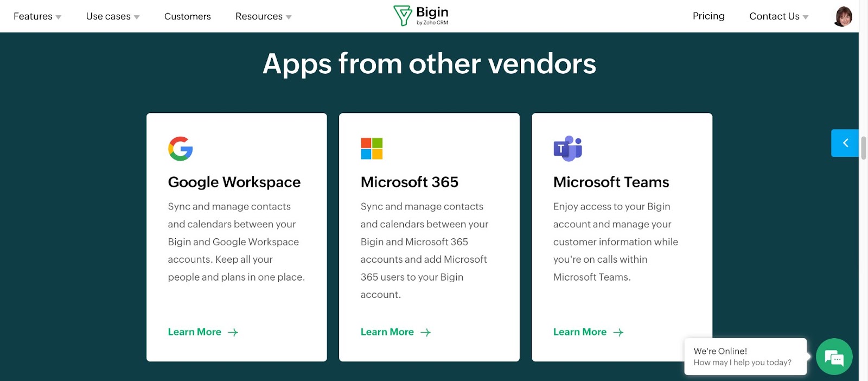Follow Learn More for Google Workspace

195,332
